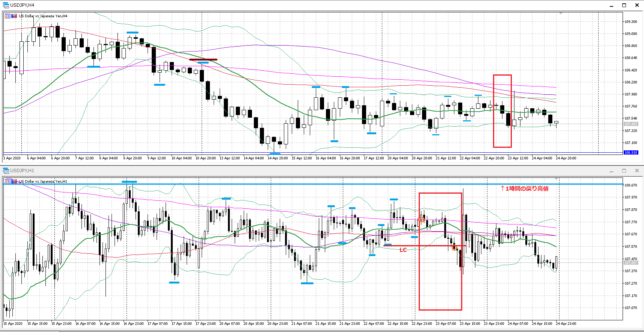Click the '15 Apr 2020' date on H1 time axis
Viewport: 644px width, 332px height.
(x=13, y=324)
